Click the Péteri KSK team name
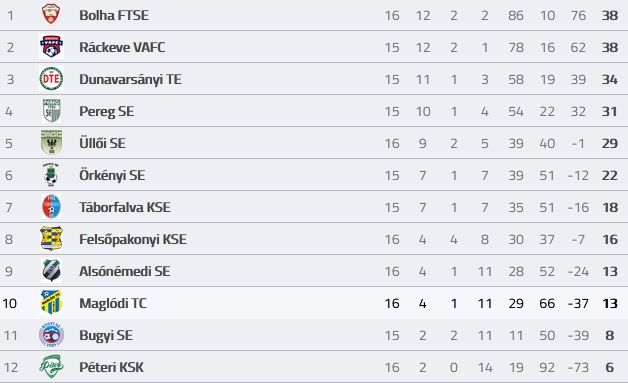Screen dimensions: 628x383 point(111,367)
